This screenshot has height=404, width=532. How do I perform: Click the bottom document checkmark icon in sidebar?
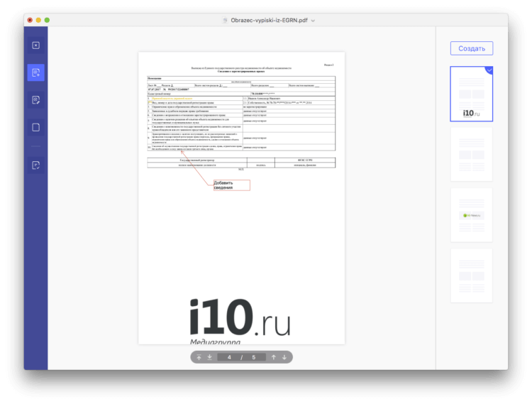[x=35, y=165]
